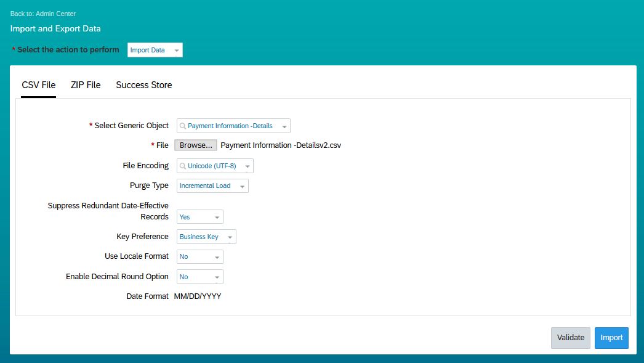Image resolution: width=644 pixels, height=363 pixels.
Task: Expand the Generic Object dropdown arrow
Action: 284,126
